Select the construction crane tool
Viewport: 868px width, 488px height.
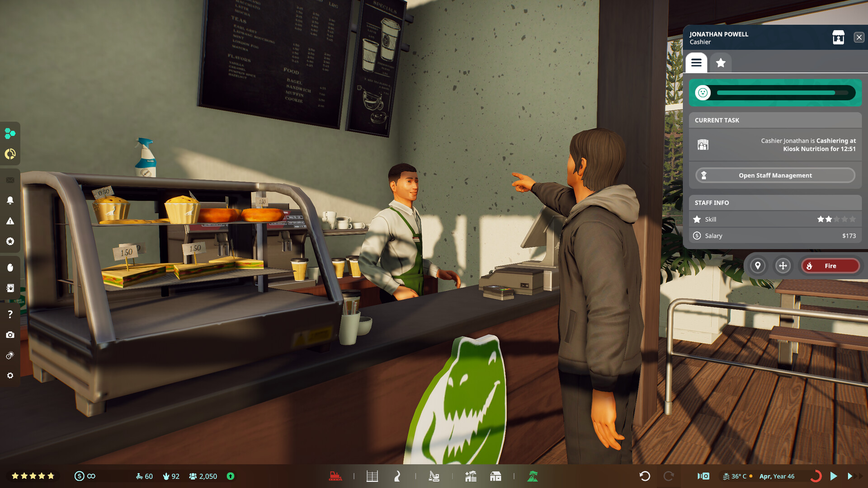click(x=434, y=476)
